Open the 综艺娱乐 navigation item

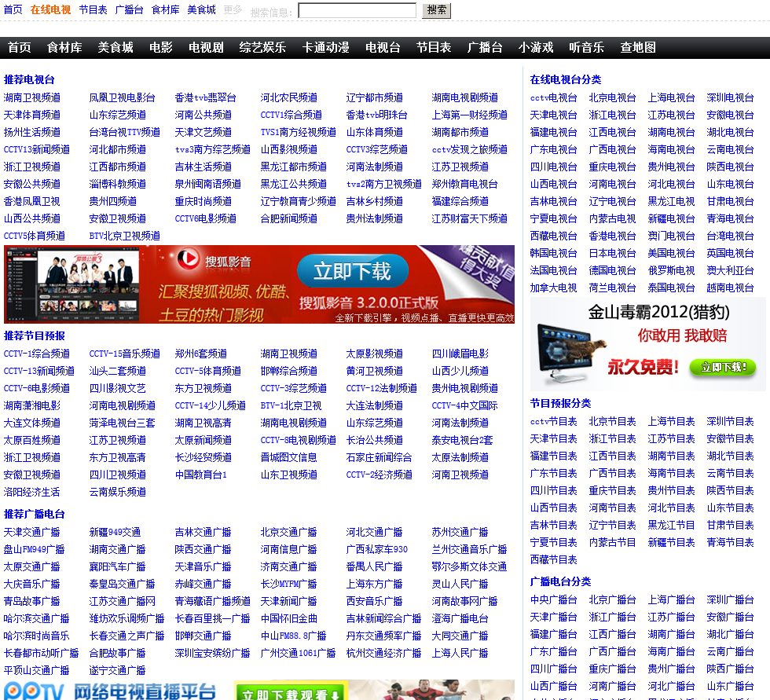click(x=262, y=48)
